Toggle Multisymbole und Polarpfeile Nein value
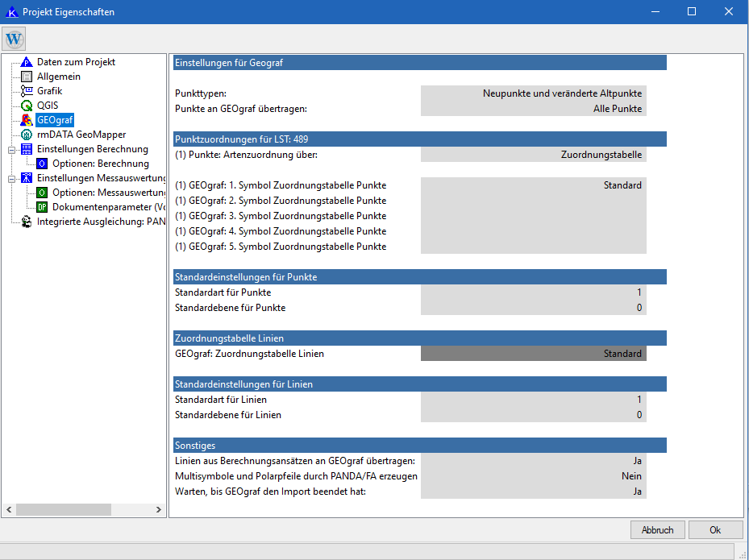The height and width of the screenshot is (560, 749). (533, 476)
